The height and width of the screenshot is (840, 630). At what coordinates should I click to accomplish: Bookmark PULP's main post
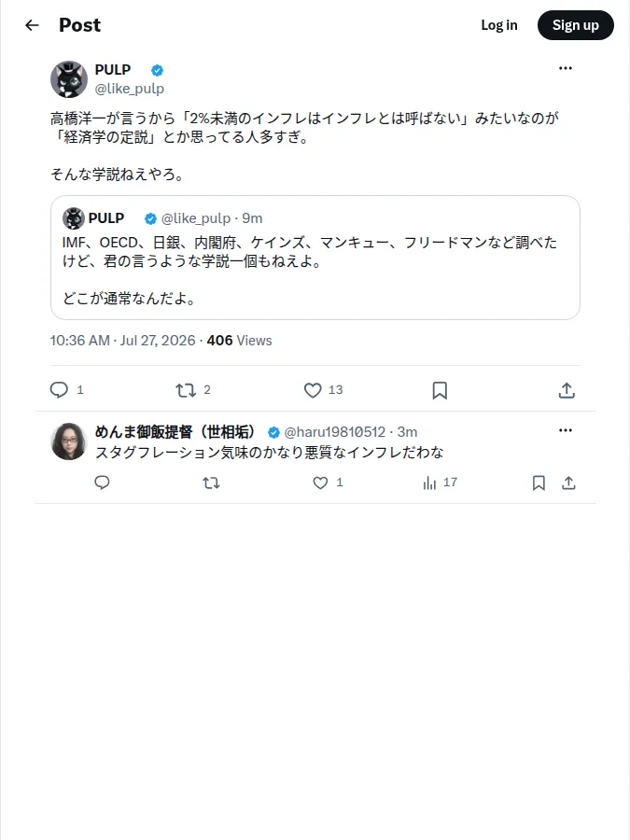440,390
